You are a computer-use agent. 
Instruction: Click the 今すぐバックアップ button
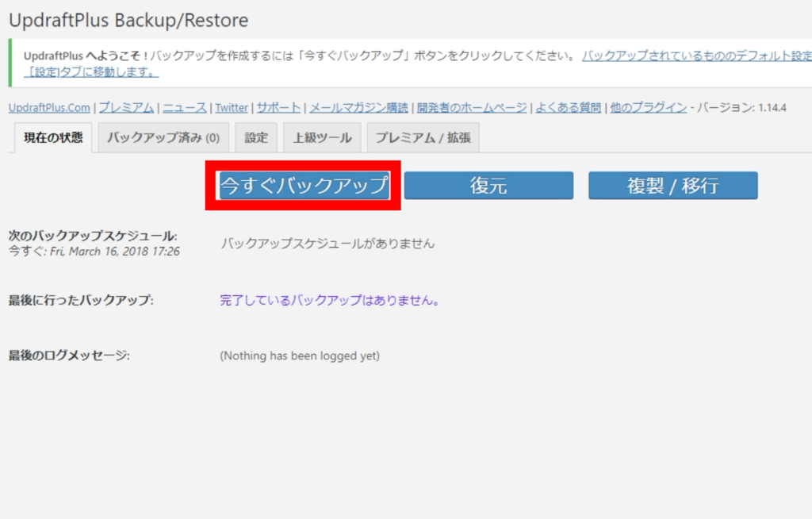pyautogui.click(x=304, y=185)
